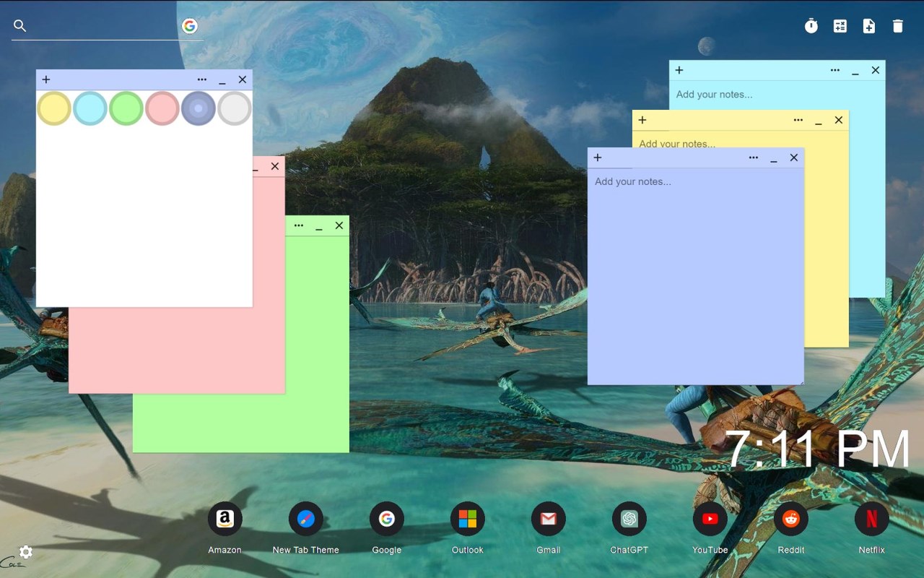The height and width of the screenshot is (578, 924).
Task: Click the magnifier search icon
Action: [x=20, y=26]
